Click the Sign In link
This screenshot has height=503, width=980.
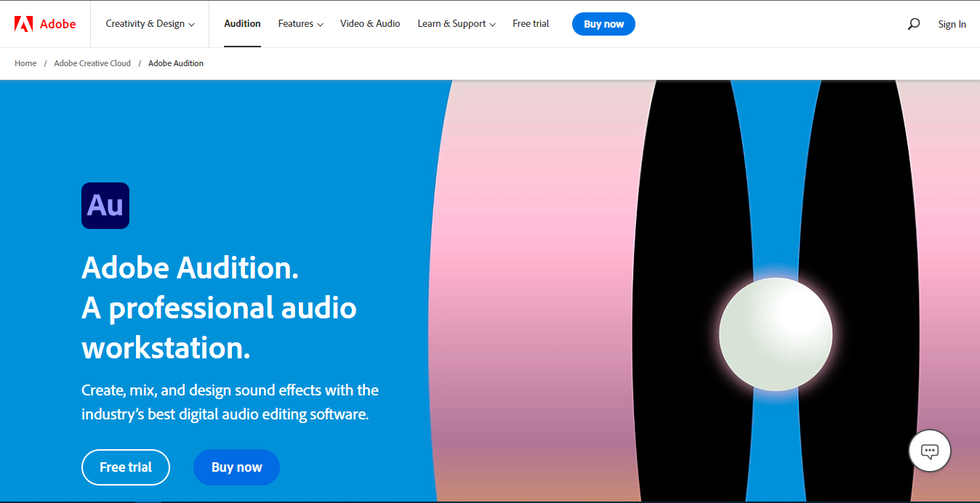pyautogui.click(x=952, y=24)
